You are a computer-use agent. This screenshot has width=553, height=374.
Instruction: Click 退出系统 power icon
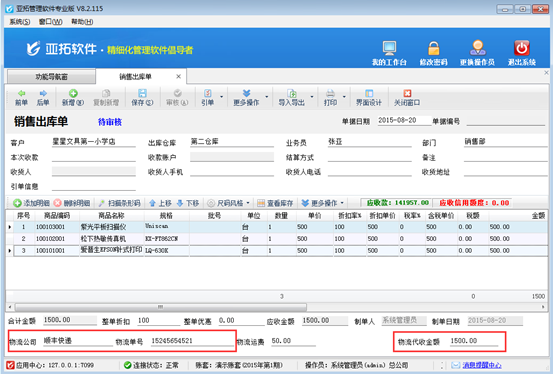click(522, 48)
